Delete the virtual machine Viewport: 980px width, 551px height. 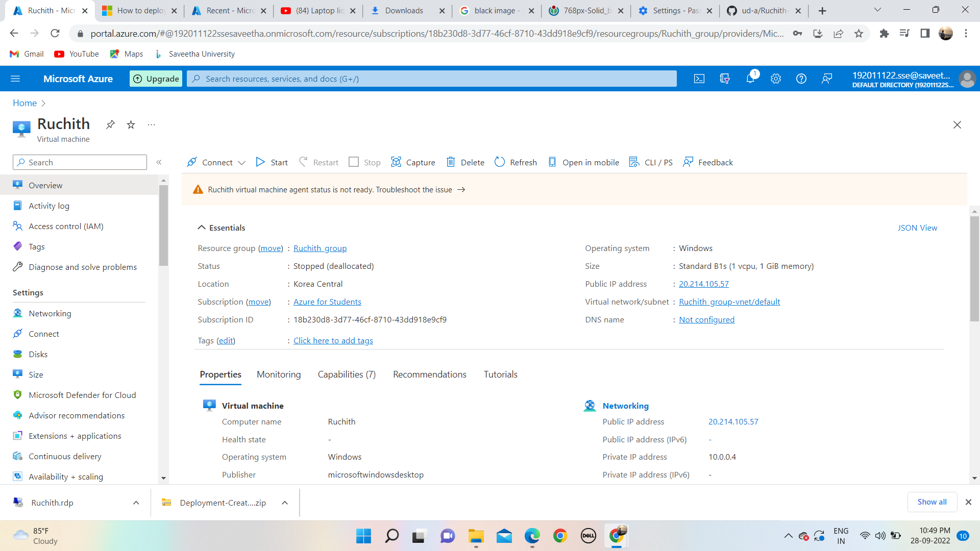pyautogui.click(x=465, y=162)
